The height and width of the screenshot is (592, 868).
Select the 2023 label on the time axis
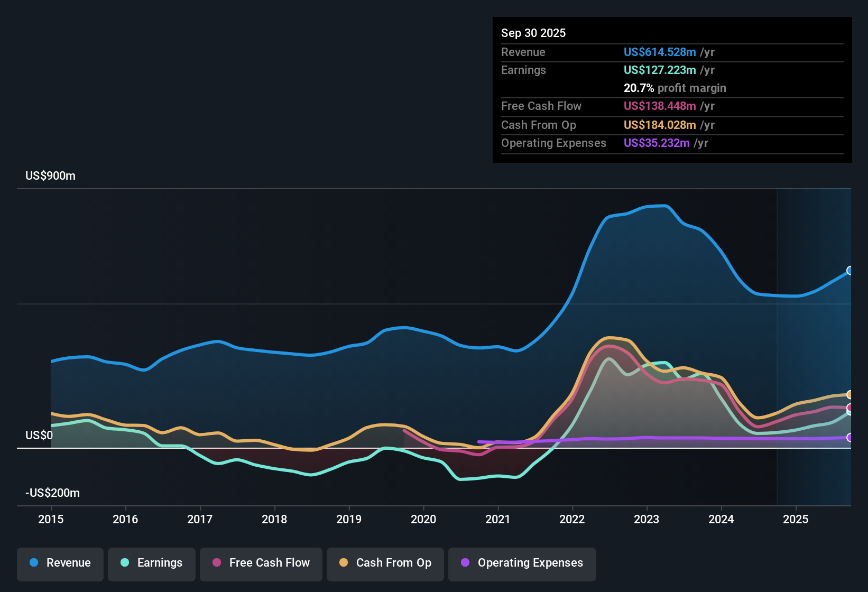tap(647, 519)
